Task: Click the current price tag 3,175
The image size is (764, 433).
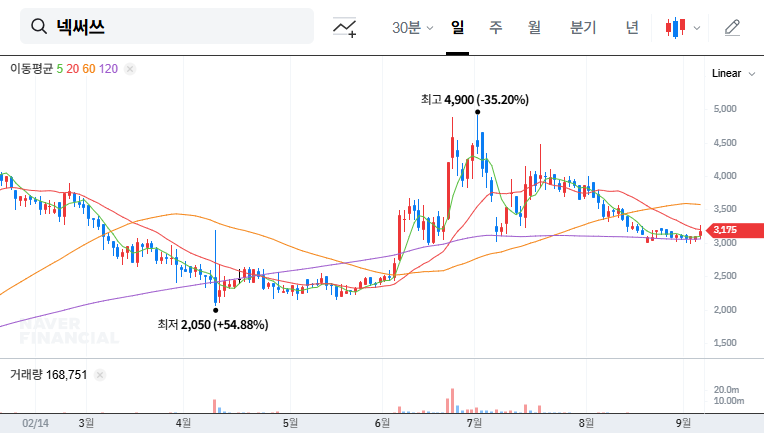Action: coord(734,230)
